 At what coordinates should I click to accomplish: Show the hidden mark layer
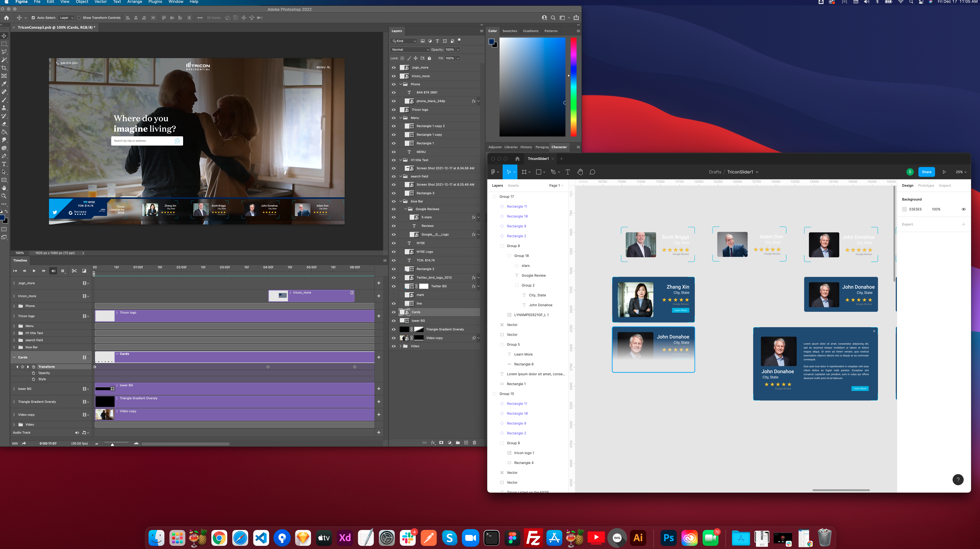point(394,295)
